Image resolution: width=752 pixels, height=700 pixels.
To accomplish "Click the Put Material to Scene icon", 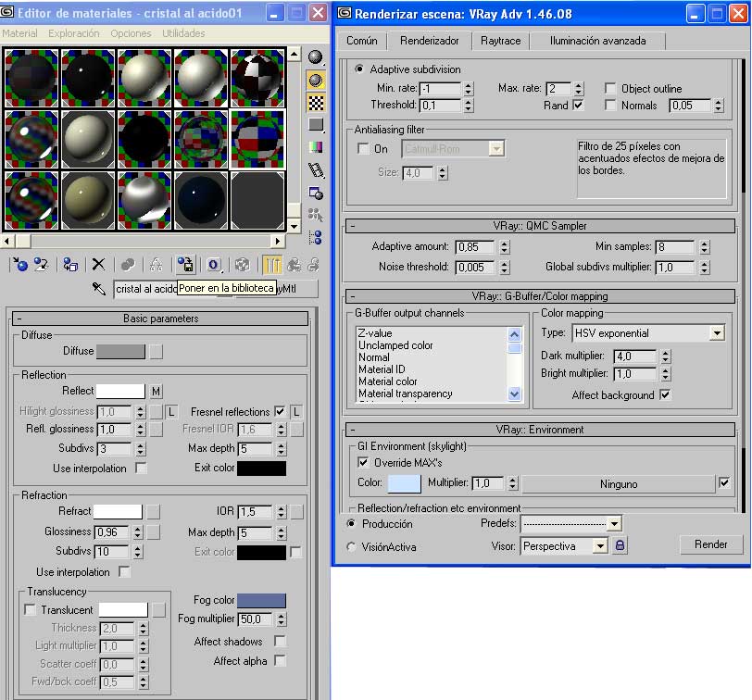I will click(42, 264).
